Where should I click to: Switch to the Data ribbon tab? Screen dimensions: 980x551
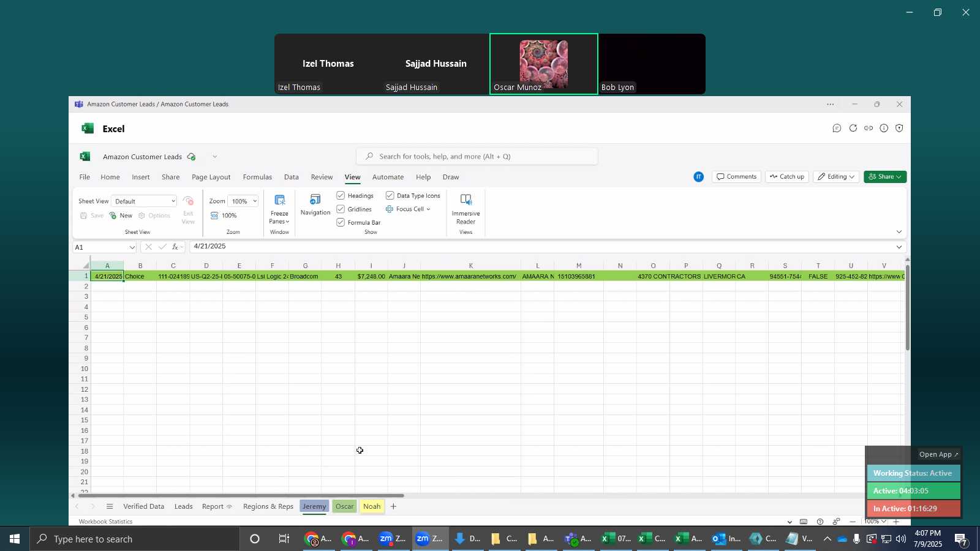click(x=292, y=177)
